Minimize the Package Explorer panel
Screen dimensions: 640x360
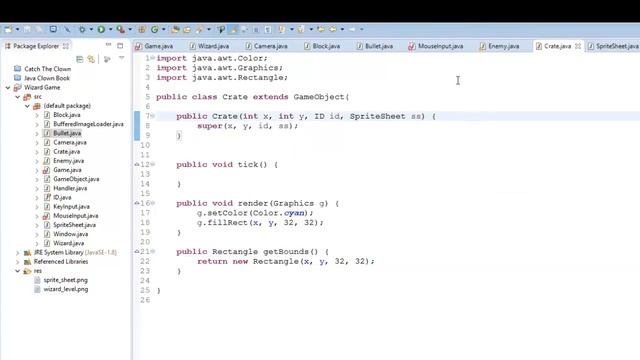[108, 45]
